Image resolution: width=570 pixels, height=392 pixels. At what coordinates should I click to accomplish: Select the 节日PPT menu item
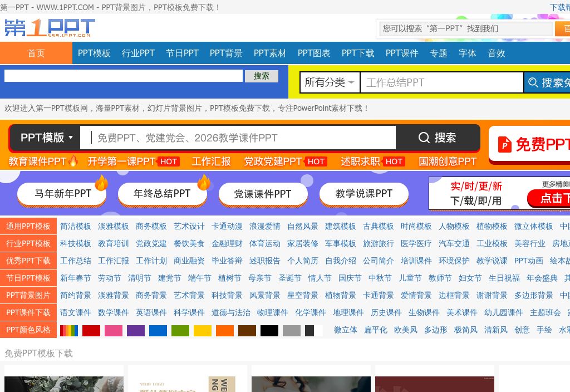pyautogui.click(x=182, y=53)
